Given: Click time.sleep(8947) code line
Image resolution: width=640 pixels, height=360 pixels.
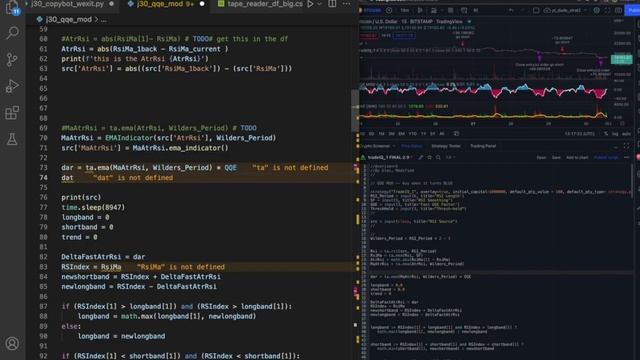Looking at the screenshot, I should (93, 207).
